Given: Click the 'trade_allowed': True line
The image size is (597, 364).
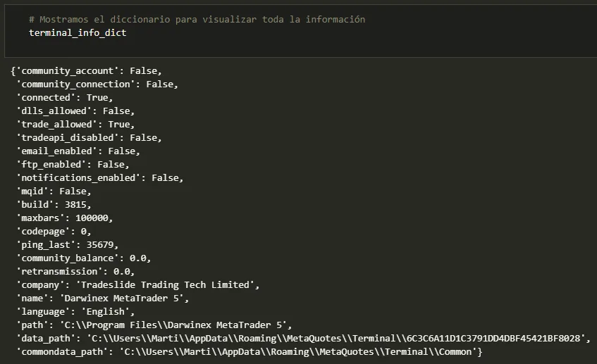Looking at the screenshot, I should pyautogui.click(x=75, y=125).
